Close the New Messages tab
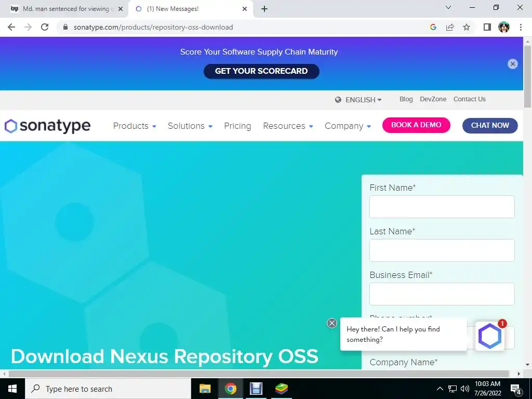The height and width of the screenshot is (399, 532). click(x=245, y=9)
